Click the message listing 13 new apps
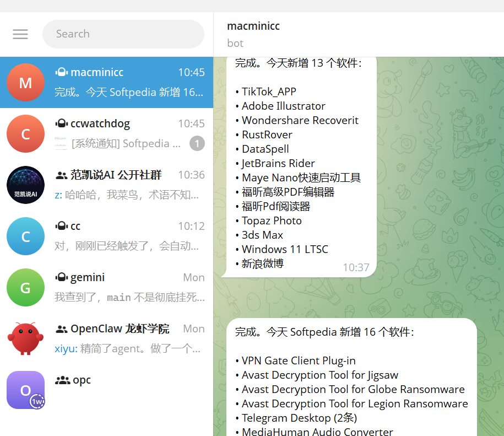The image size is (504, 436). (x=297, y=165)
